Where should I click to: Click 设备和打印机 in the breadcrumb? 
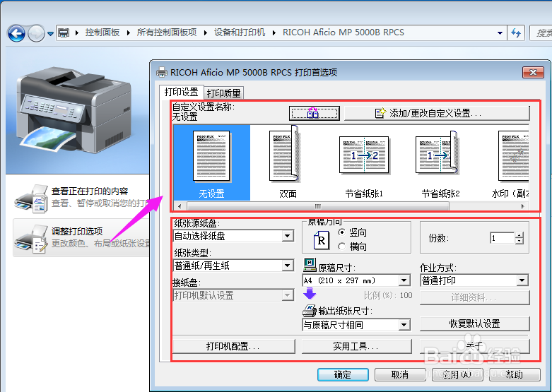tap(240, 32)
